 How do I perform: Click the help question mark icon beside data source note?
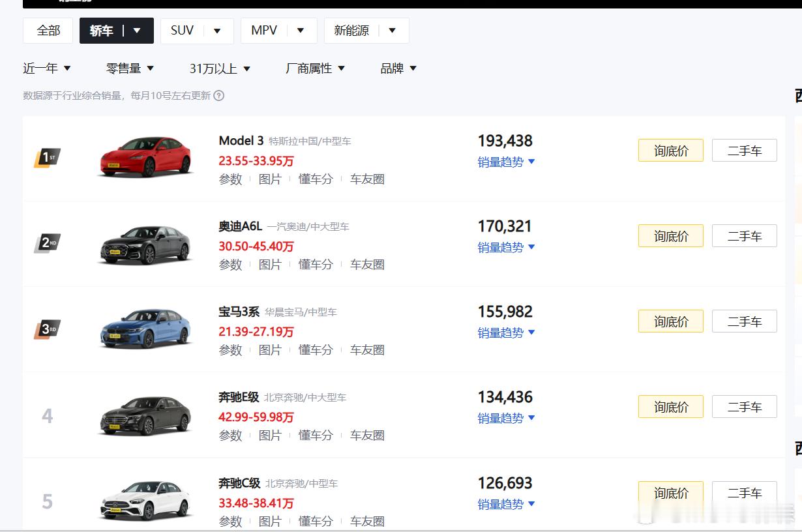click(219, 95)
